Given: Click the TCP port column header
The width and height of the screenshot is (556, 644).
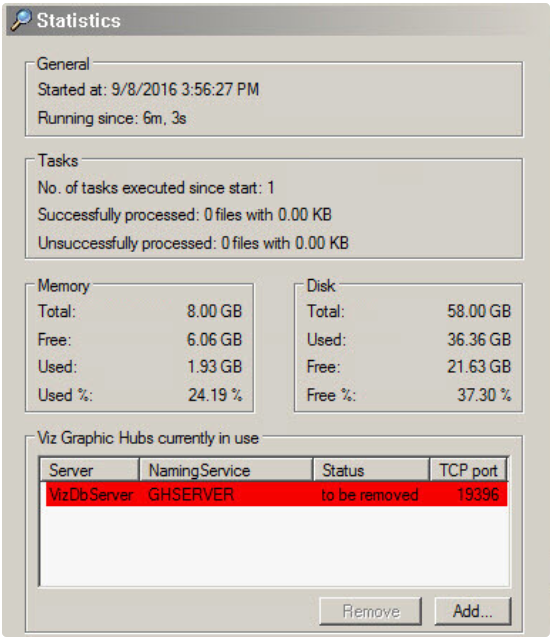Looking at the screenshot, I should [x=468, y=471].
